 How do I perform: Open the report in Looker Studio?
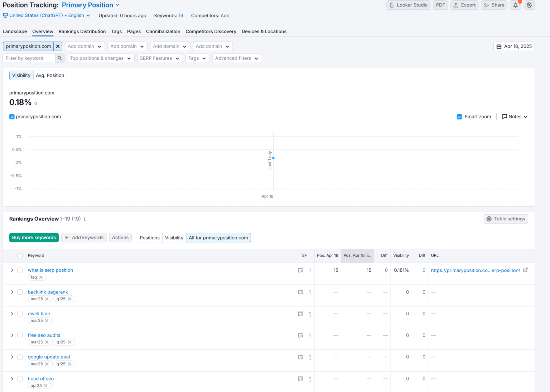coord(408,5)
